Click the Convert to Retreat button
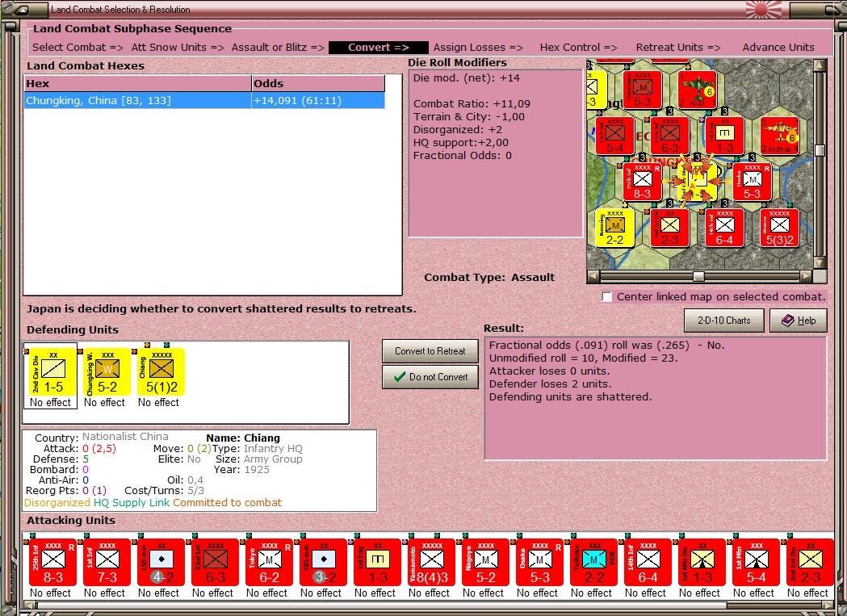Image resolution: width=847 pixels, height=616 pixels. point(430,351)
